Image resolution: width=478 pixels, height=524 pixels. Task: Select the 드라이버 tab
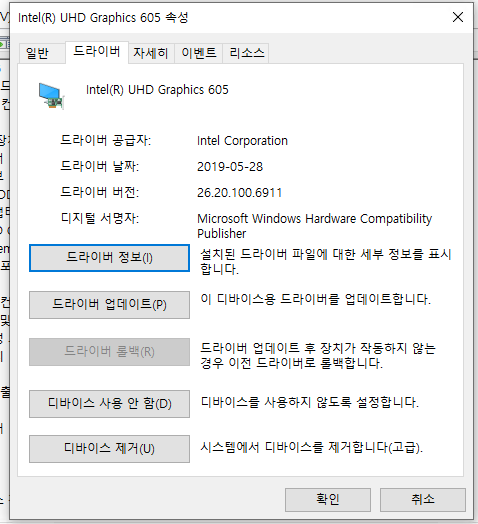coord(97,52)
